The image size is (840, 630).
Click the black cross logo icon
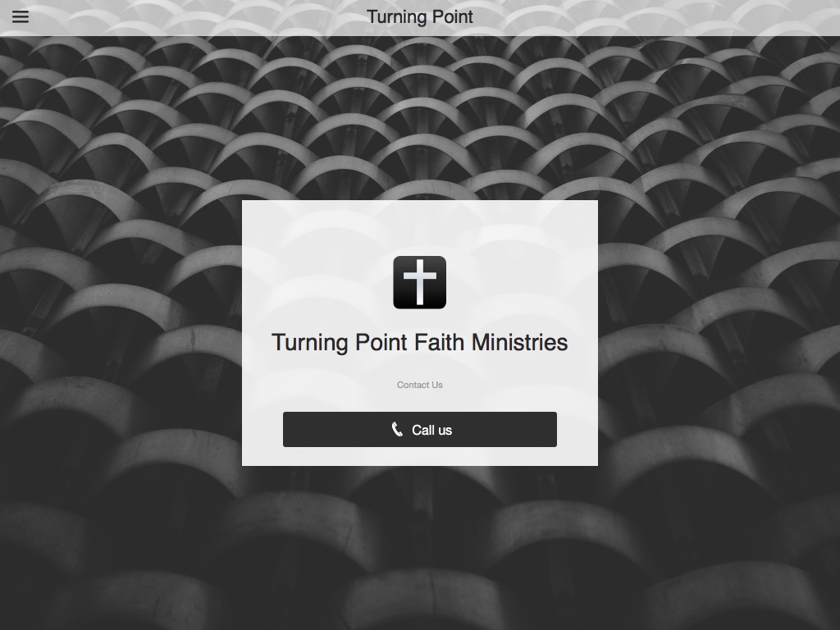419,282
